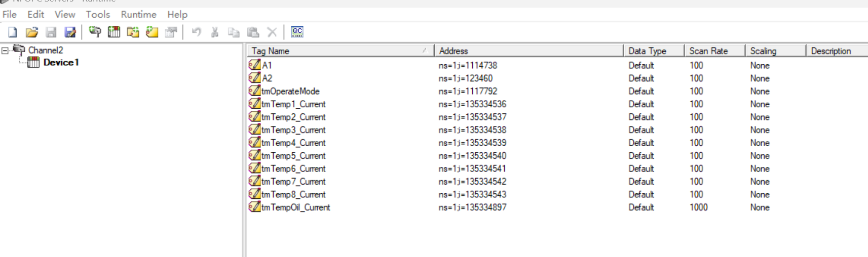Click the Paste toolbar icon

tap(253, 32)
